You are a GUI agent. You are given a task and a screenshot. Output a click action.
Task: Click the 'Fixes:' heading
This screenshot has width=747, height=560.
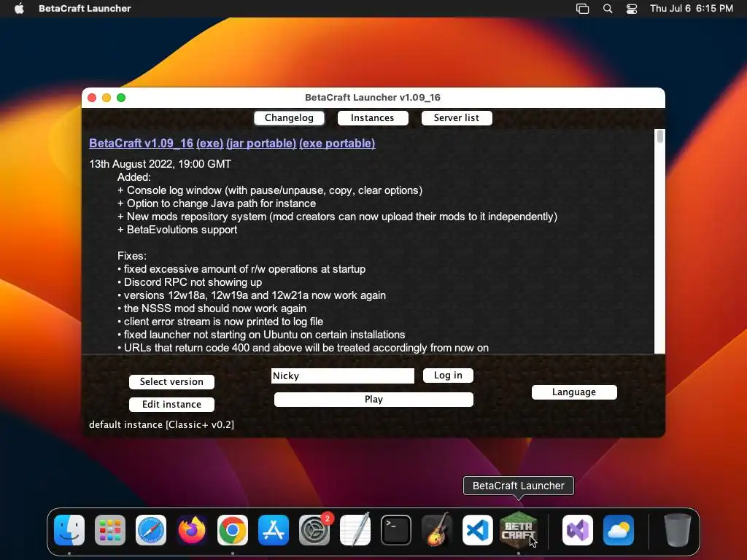(132, 256)
